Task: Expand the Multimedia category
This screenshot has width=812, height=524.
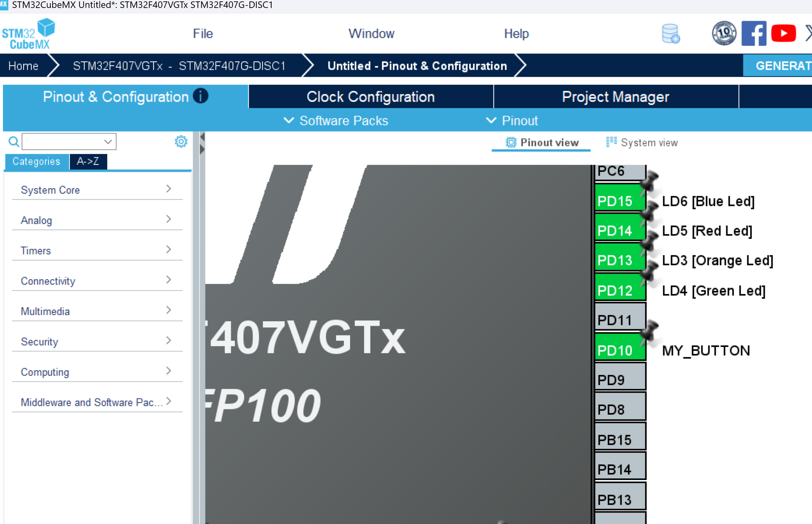Action: [97, 311]
